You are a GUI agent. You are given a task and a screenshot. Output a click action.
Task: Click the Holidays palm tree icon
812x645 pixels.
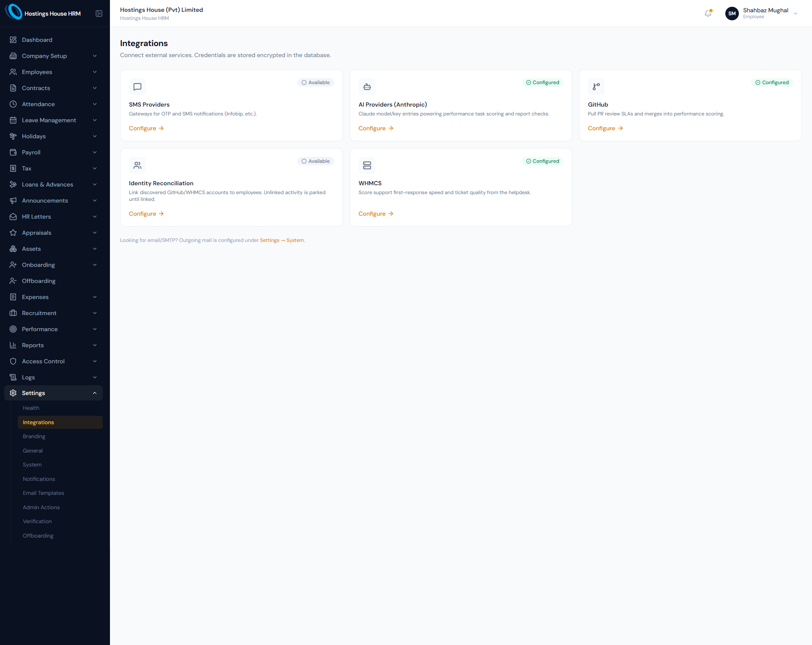tap(13, 136)
